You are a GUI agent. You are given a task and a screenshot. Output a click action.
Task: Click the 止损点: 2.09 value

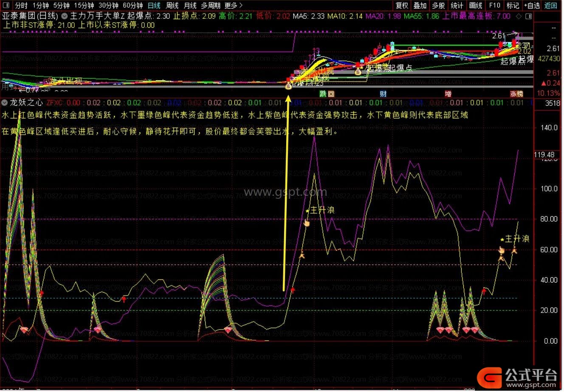(x=195, y=16)
